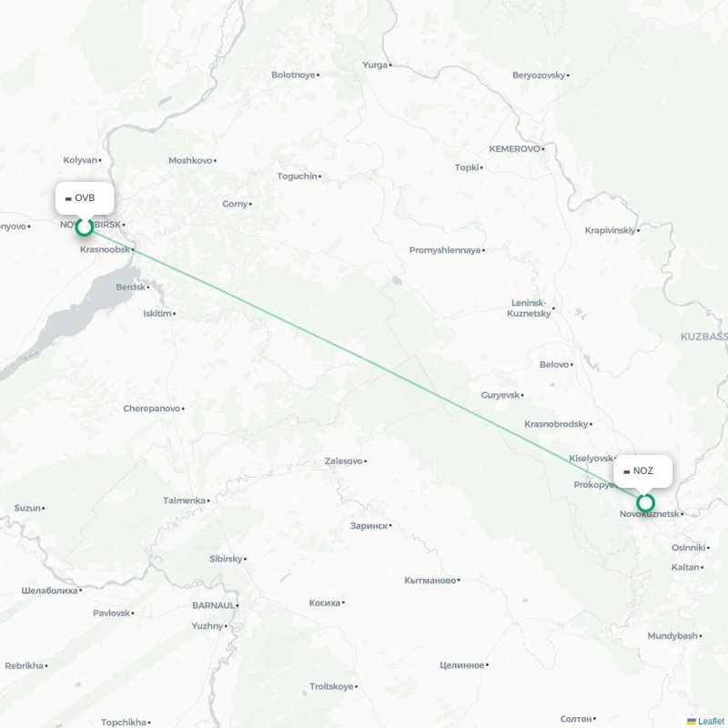Click the OVB label popup

(85, 198)
